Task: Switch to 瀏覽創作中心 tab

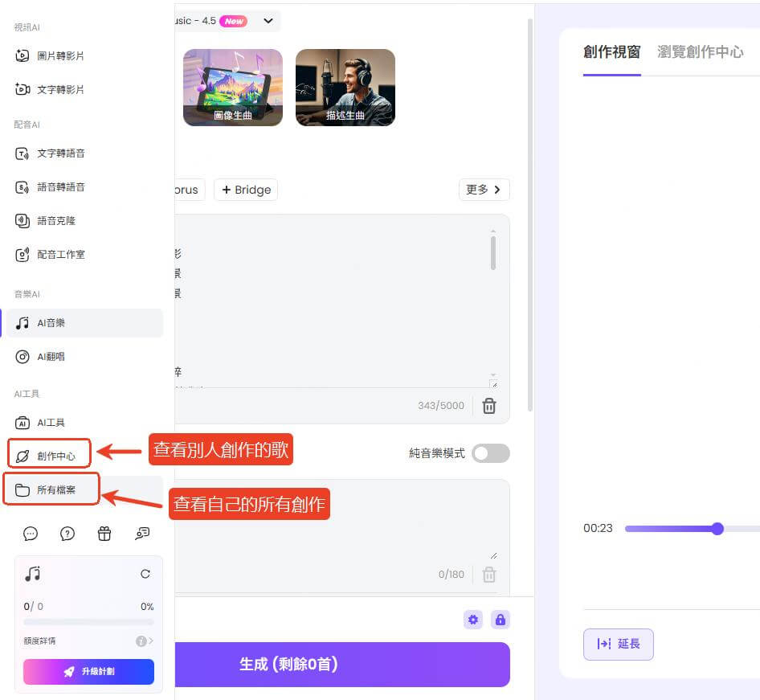Action: [700, 52]
